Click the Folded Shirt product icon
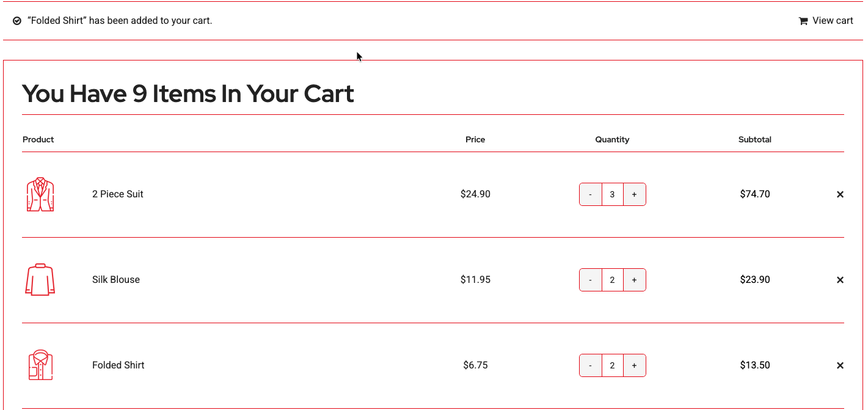The height and width of the screenshot is (410, 868). click(40, 365)
